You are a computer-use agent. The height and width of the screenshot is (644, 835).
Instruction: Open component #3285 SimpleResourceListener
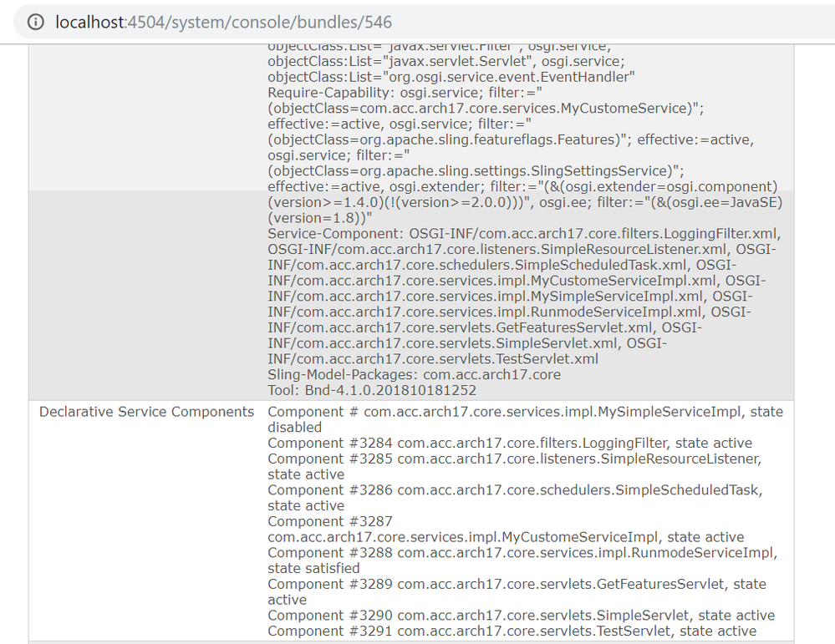514,466
